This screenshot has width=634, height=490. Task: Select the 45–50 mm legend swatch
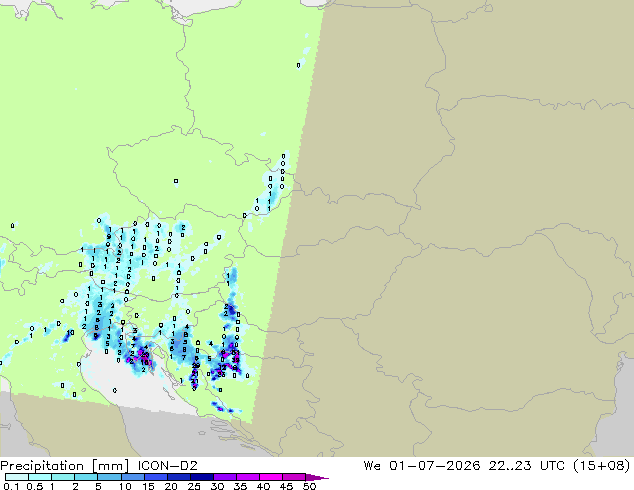[x=294, y=477]
